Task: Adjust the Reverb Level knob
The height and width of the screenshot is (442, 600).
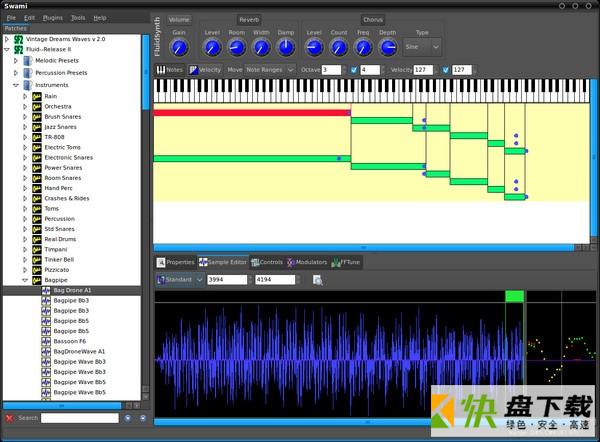Action: (x=212, y=47)
